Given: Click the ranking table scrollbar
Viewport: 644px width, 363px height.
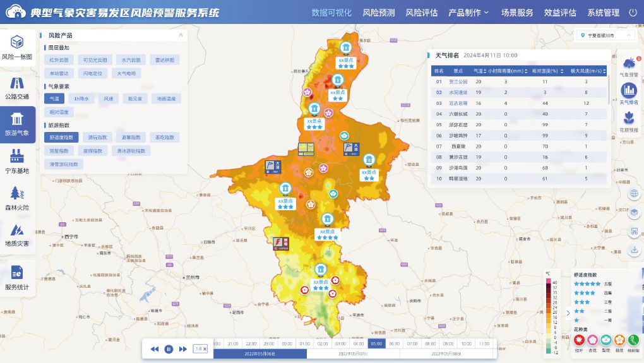Looking at the screenshot, I should (x=609, y=90).
